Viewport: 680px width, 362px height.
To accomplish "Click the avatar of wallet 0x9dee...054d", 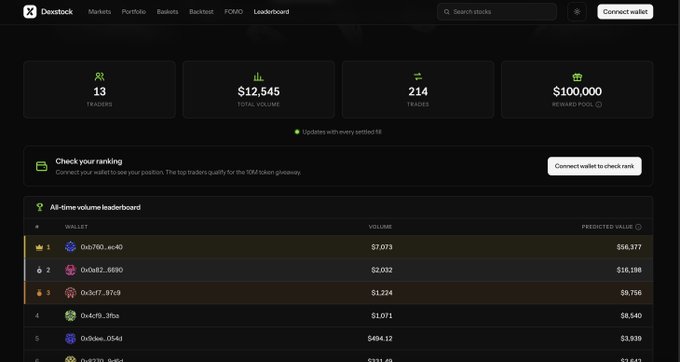I will pos(70,339).
